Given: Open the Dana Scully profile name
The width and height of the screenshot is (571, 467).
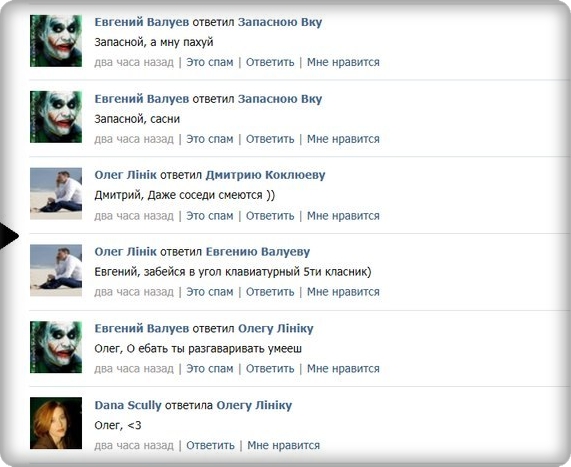Looking at the screenshot, I should [x=128, y=405].
